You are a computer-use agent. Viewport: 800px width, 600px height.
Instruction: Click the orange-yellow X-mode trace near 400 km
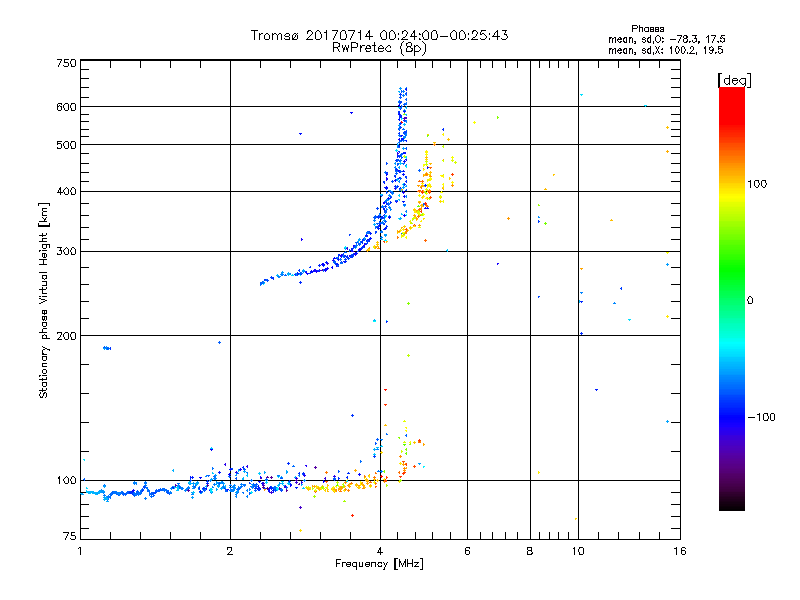click(424, 193)
